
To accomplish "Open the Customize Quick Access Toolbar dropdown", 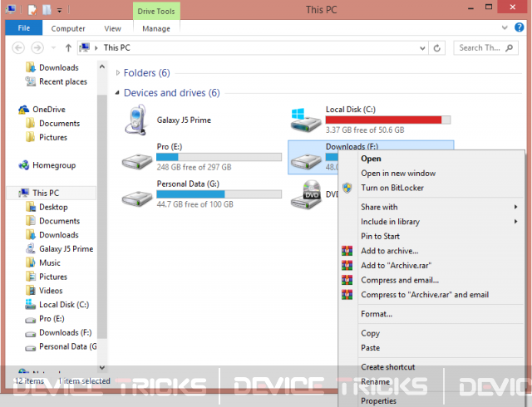I will point(59,11).
